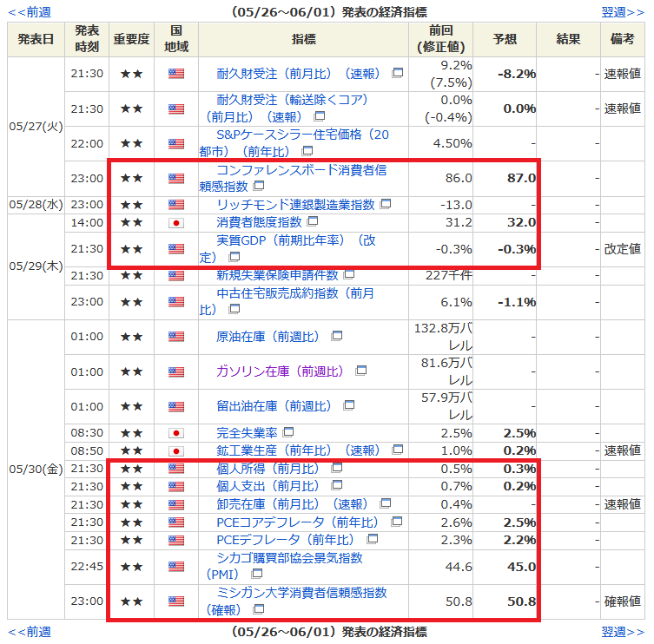Click the 翌週 link below the table

tap(623, 632)
